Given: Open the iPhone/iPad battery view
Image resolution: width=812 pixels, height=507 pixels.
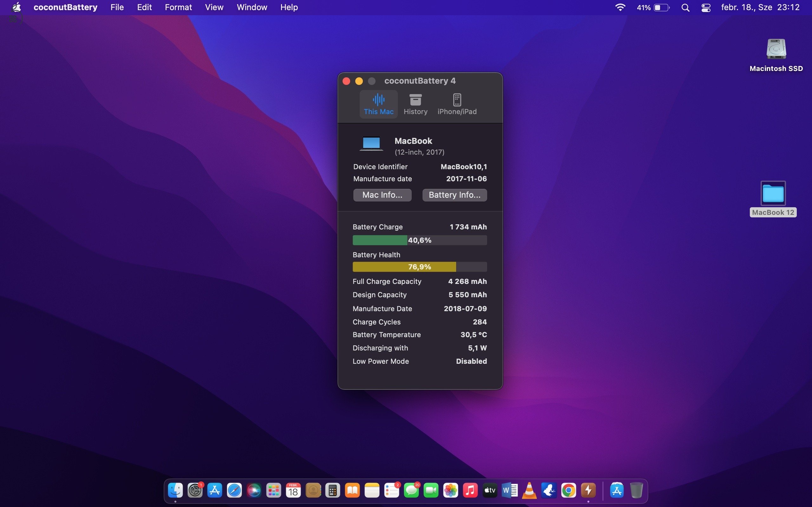Looking at the screenshot, I should 457,104.
